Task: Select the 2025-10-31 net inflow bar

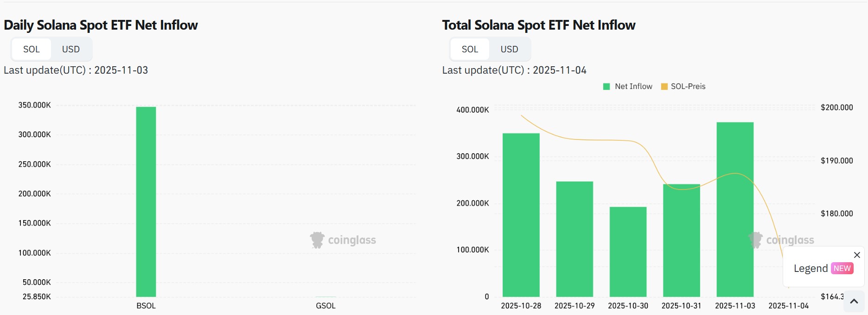Action: tap(682, 241)
